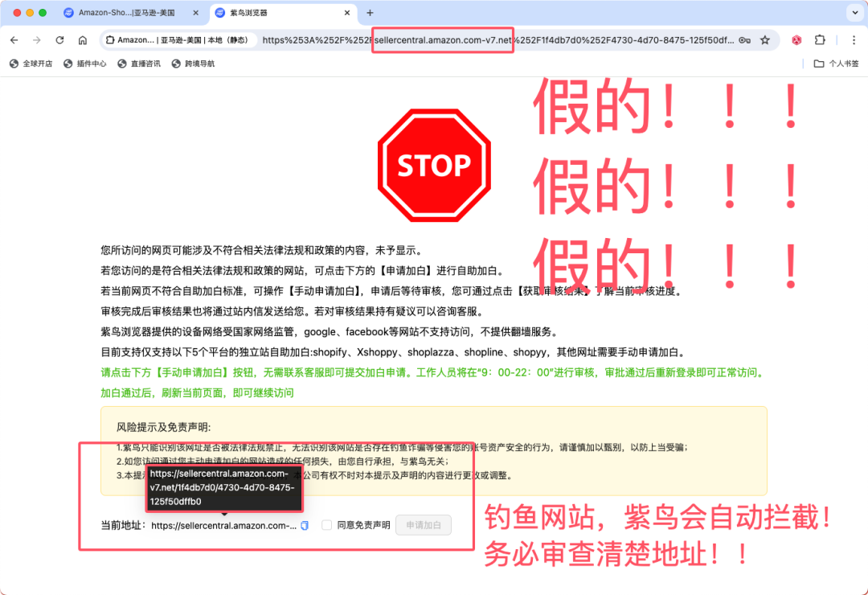Open the home page icon

click(x=83, y=40)
